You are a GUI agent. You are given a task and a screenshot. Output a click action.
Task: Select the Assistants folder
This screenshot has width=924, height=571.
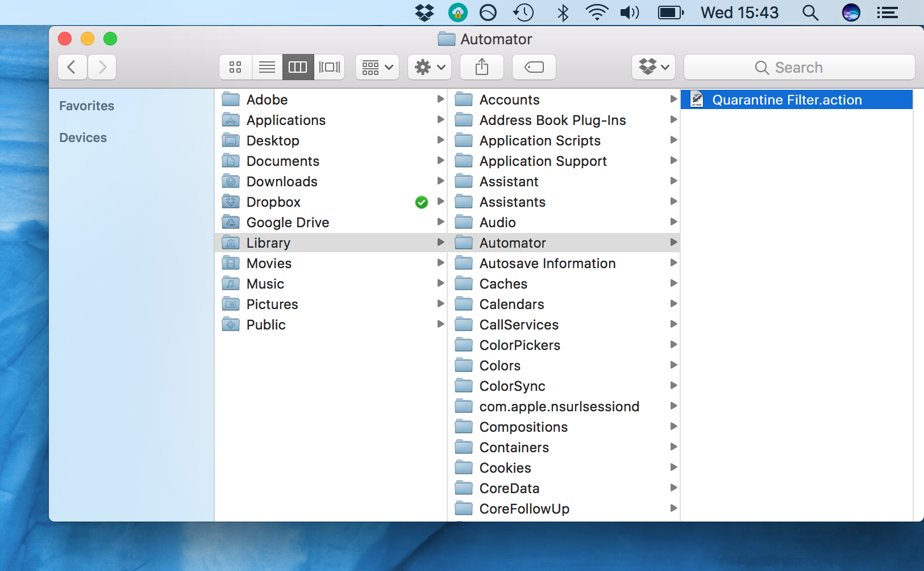(x=564, y=202)
